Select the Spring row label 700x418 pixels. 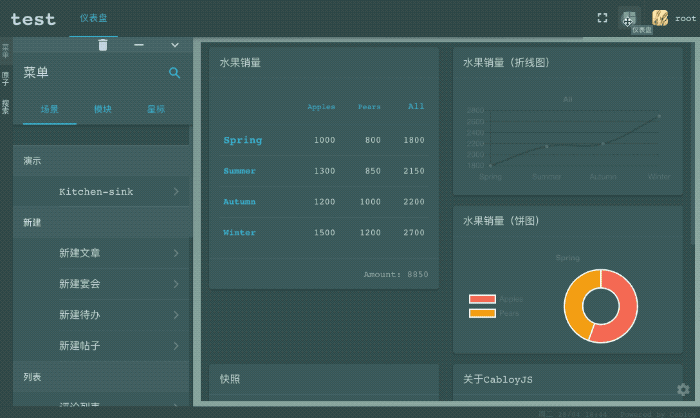242,140
